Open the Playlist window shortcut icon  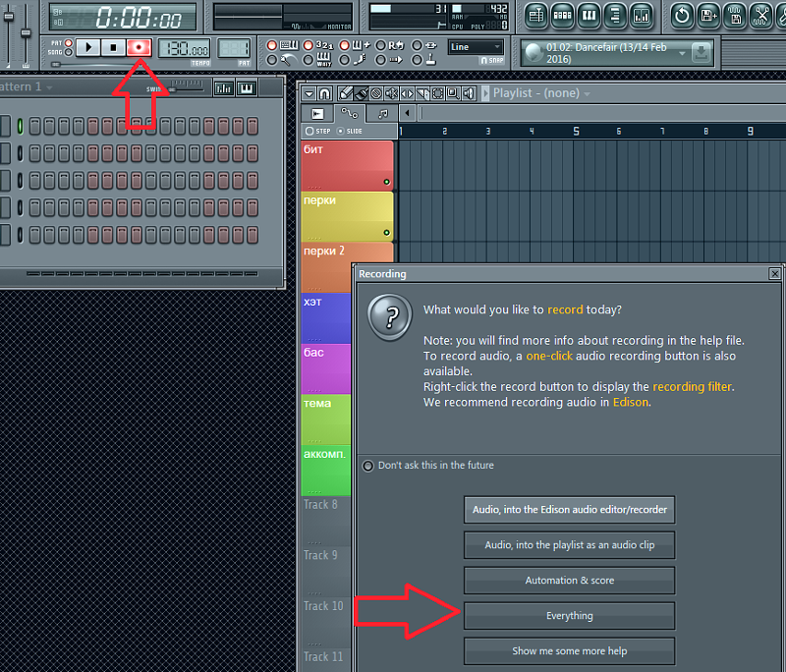point(535,16)
